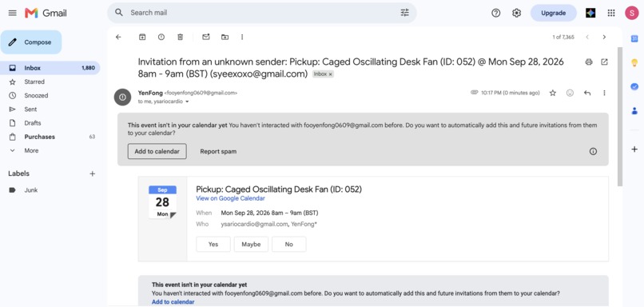644x307 pixels.
Task: Open email in new window
Action: (604, 62)
